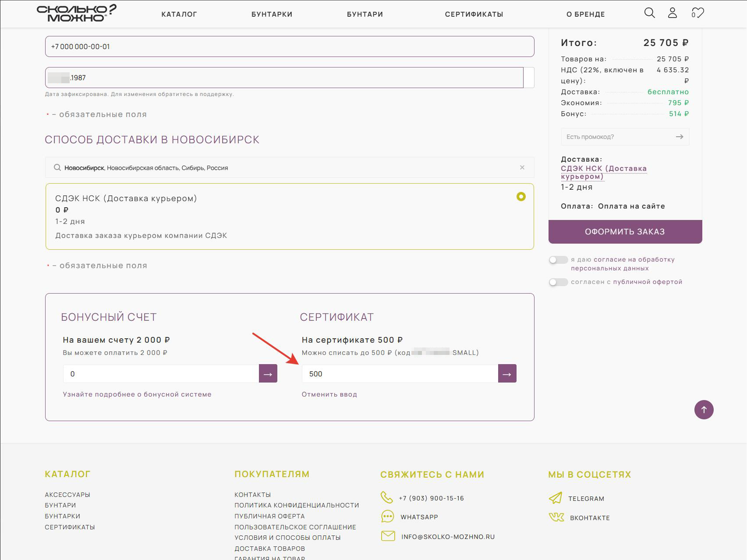Toggle agreement with public offer
Screen dimensions: 747x560
[558, 282]
